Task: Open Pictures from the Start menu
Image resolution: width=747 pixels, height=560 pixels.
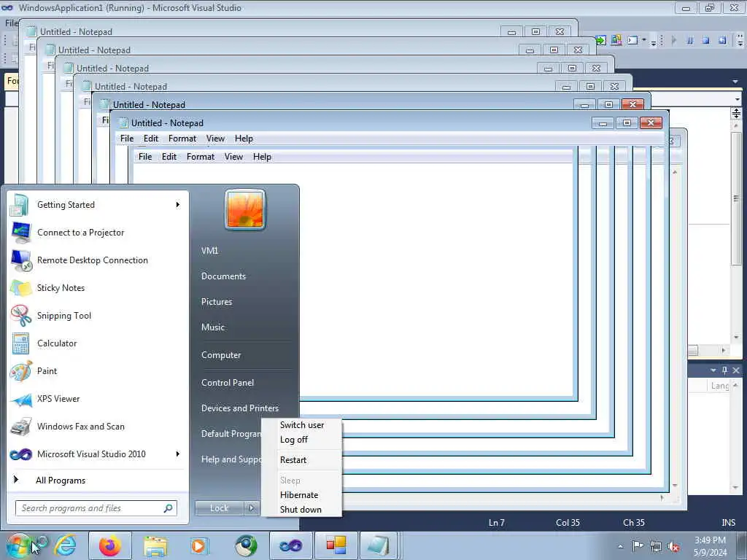Action: click(216, 301)
